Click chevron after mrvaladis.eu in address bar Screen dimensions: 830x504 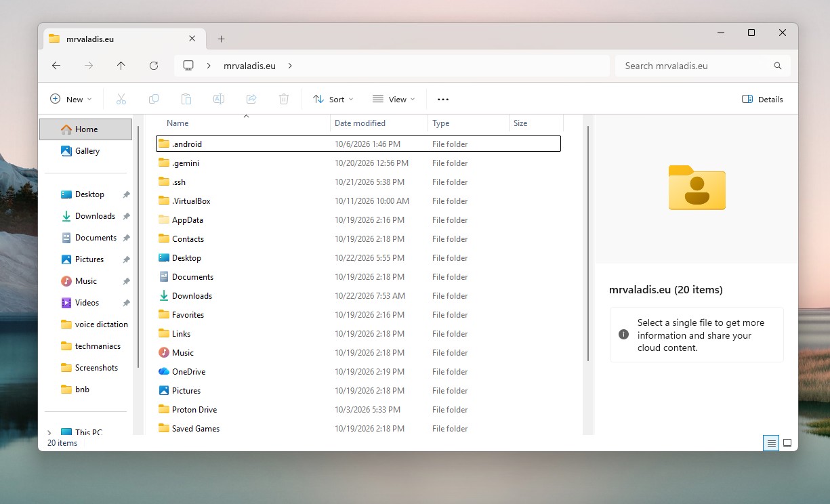tap(290, 66)
